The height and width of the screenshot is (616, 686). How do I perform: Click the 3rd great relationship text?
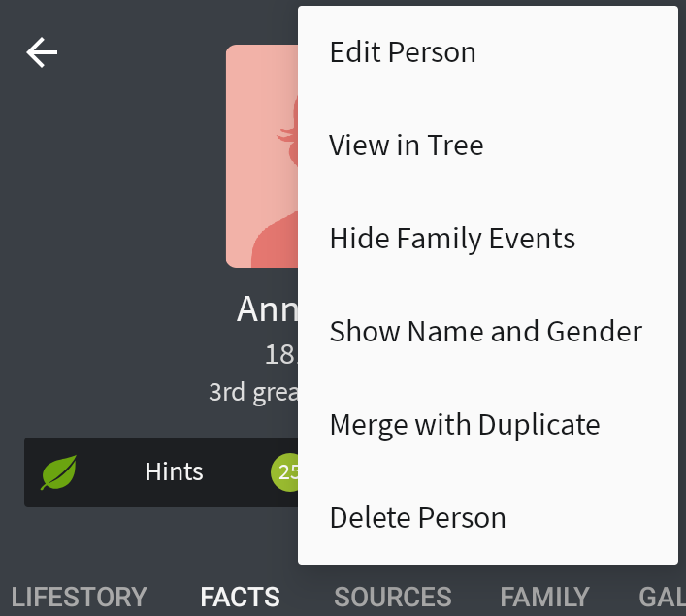[x=253, y=392]
